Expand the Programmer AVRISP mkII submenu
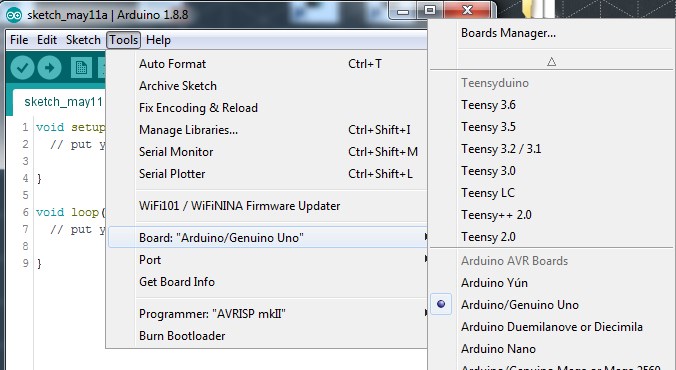 coord(267,314)
